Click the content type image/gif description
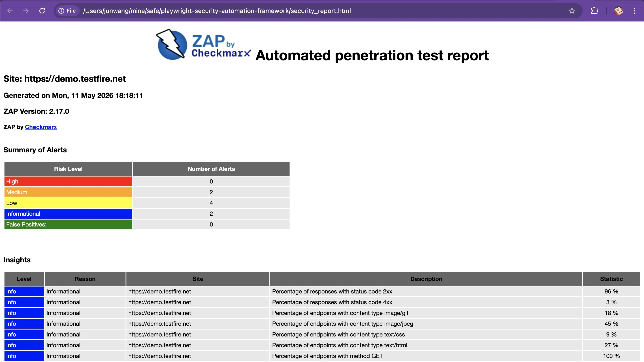This screenshot has width=644, height=362. coord(340,313)
